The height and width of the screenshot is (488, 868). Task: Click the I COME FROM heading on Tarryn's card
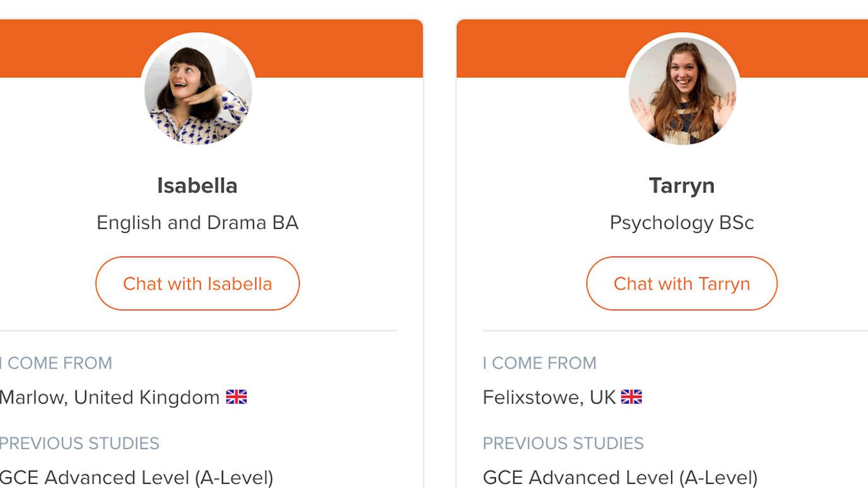click(539, 363)
